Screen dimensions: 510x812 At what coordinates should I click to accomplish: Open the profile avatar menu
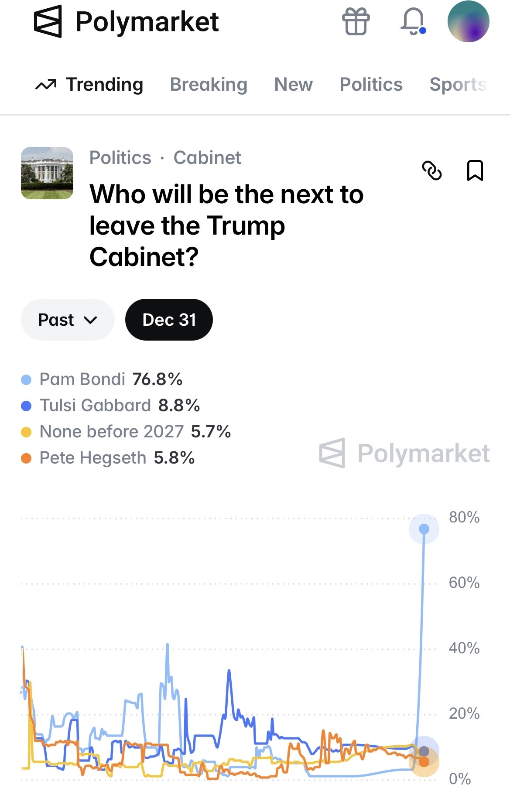click(468, 22)
